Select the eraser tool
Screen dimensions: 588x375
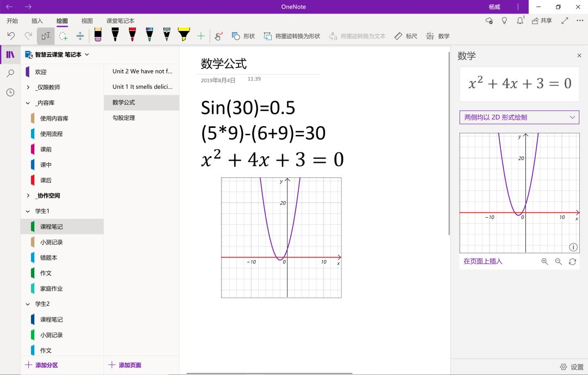coord(99,35)
